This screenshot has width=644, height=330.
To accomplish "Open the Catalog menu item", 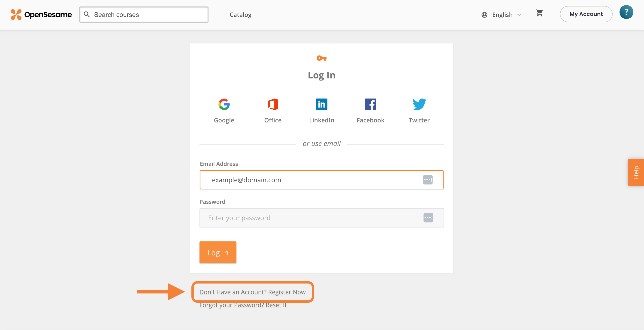I will [x=241, y=15].
